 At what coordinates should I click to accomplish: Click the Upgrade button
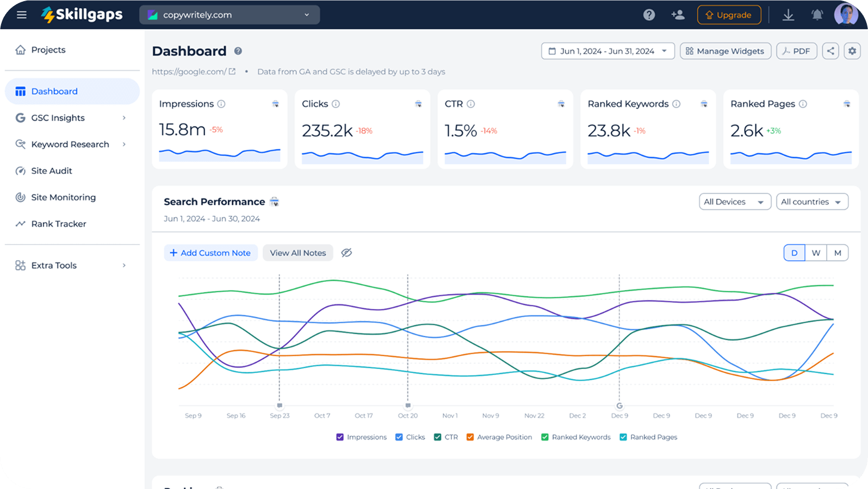click(729, 15)
